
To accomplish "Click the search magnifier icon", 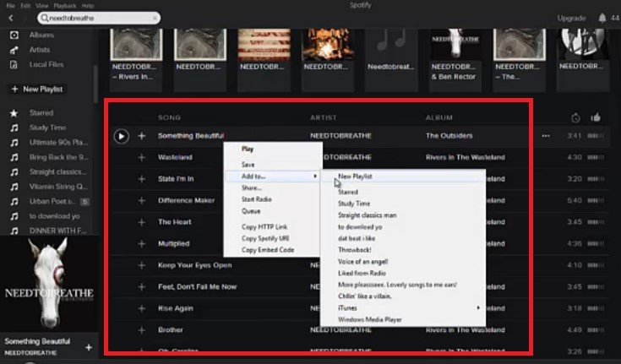I will coord(45,18).
